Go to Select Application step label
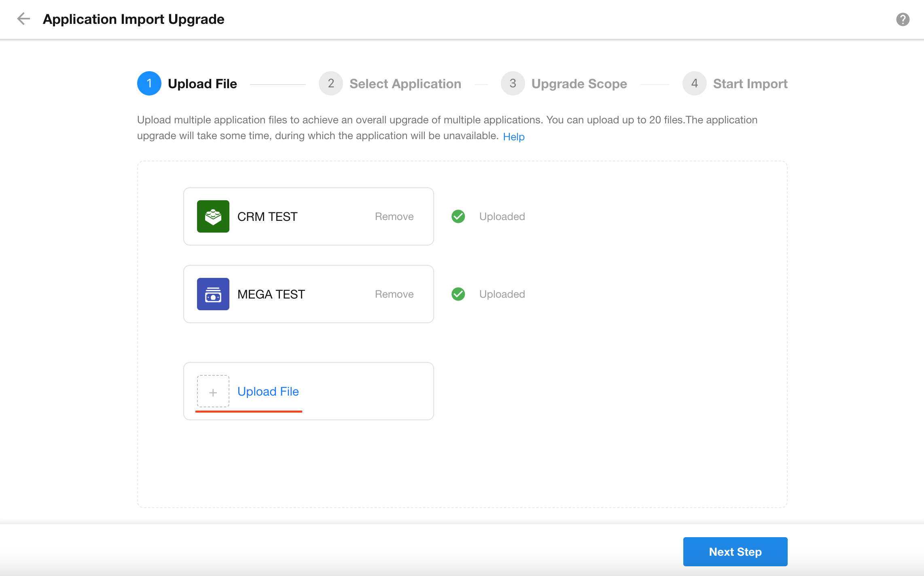 pyautogui.click(x=405, y=84)
